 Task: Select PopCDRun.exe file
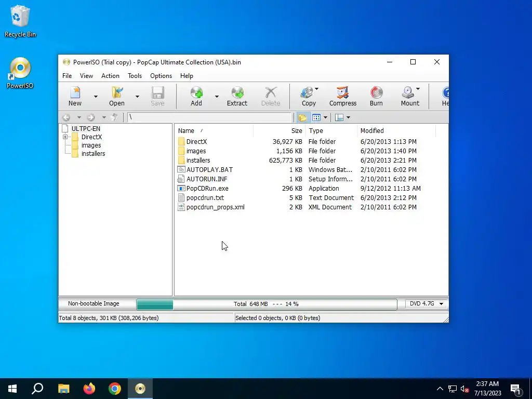(207, 188)
